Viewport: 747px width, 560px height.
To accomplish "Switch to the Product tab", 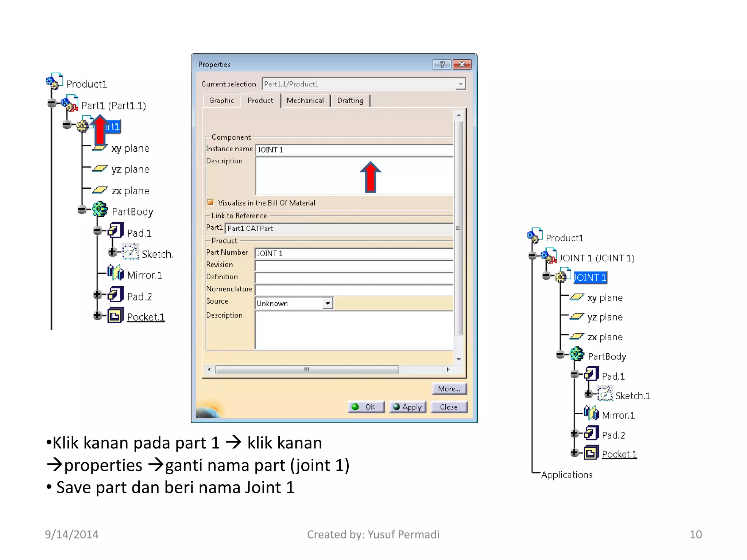I will tap(260, 101).
